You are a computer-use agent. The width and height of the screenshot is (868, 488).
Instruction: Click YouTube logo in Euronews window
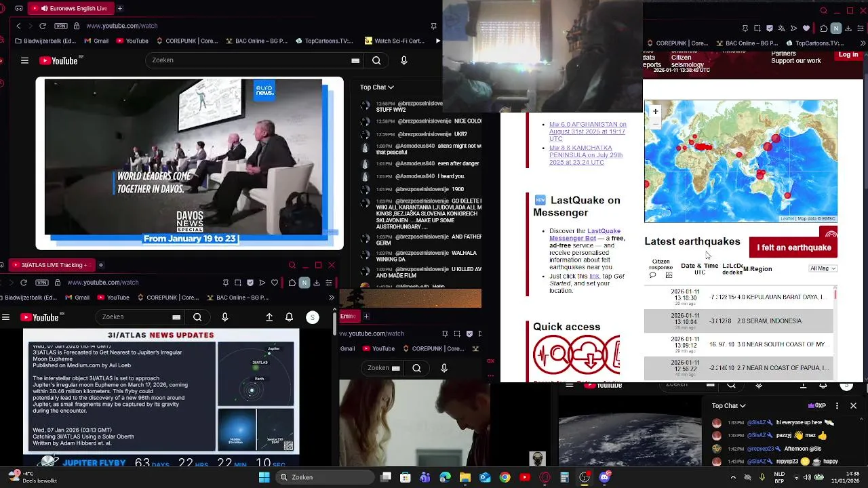click(59, 60)
